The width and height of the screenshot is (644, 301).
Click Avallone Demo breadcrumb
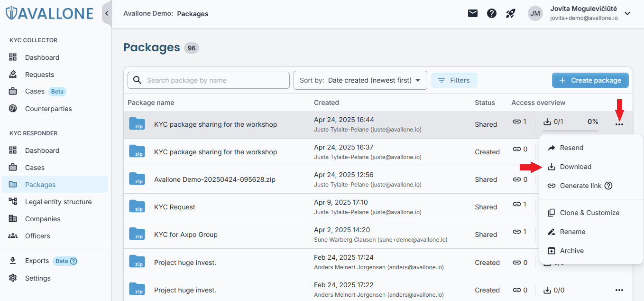[148, 14]
